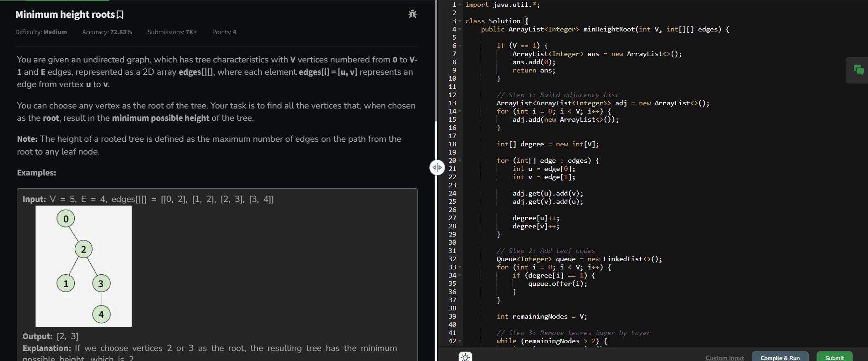Bookmark the Minimum height roots problem
868x361 pixels.
point(120,15)
